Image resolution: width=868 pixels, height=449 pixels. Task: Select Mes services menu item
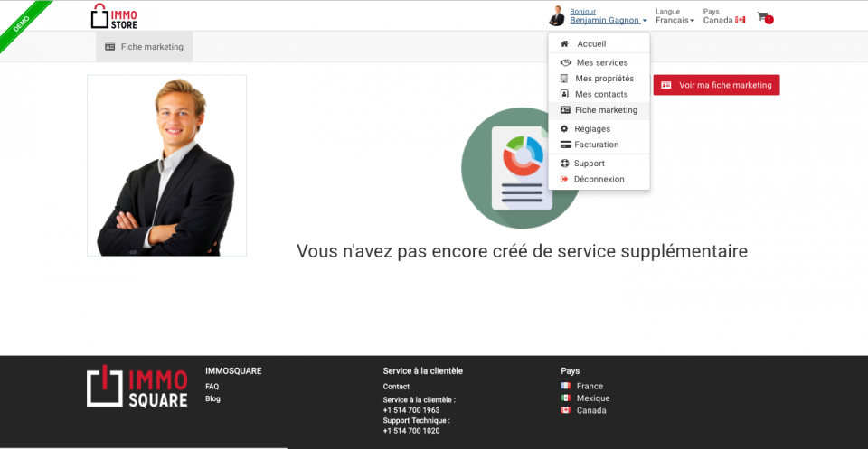599,63
